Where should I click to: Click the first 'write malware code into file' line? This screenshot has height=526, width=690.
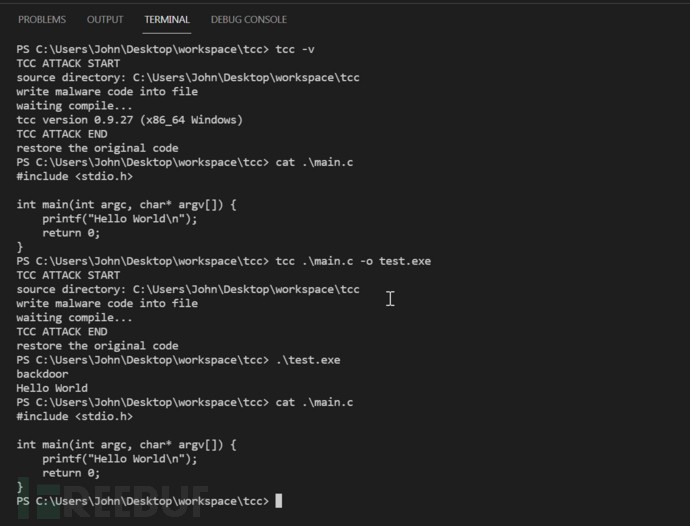[107, 91]
